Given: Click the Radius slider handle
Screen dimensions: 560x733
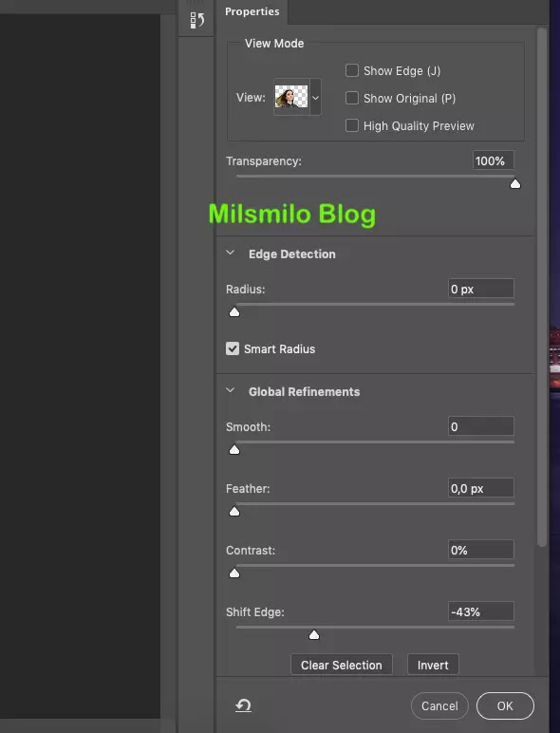Looking at the screenshot, I should (x=234, y=312).
